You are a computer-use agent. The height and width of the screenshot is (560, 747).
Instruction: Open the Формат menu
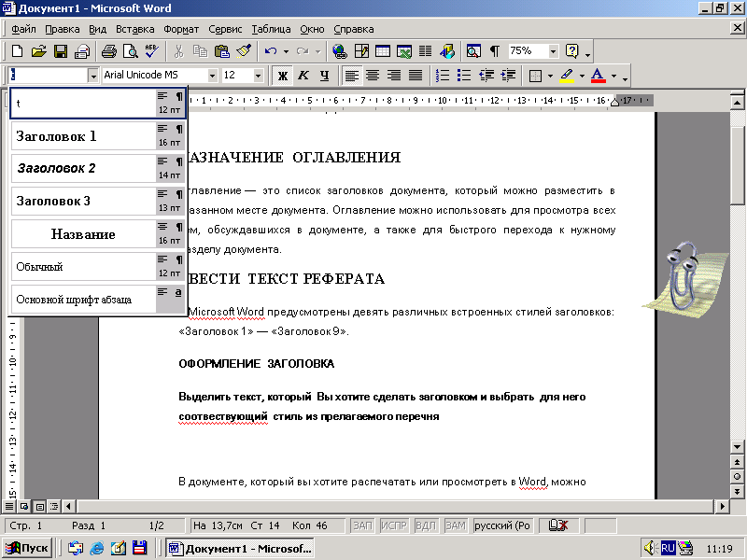click(181, 29)
